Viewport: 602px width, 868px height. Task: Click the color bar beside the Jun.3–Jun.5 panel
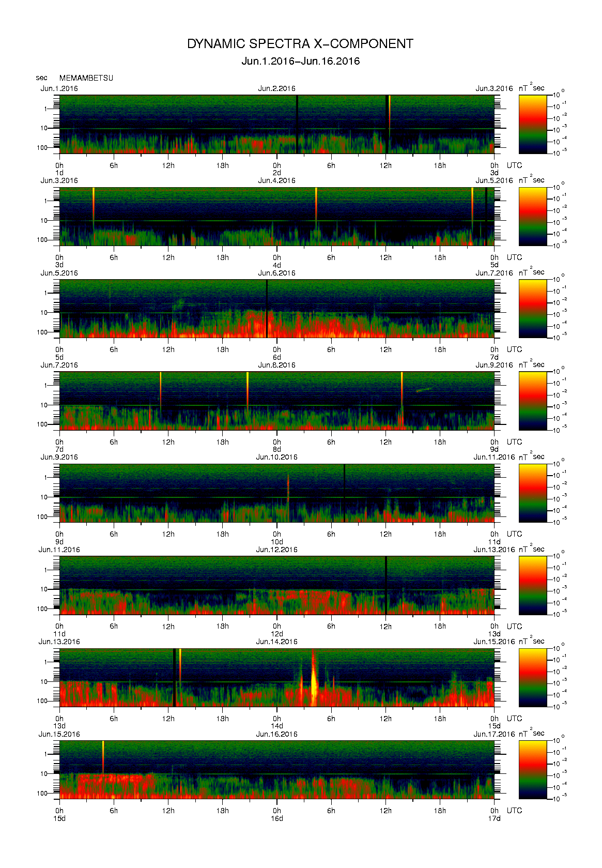tap(533, 216)
